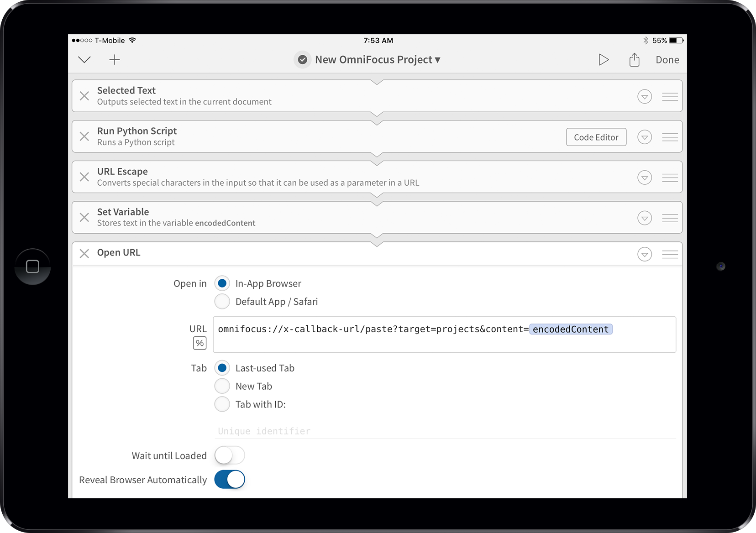756x533 pixels.
Task: Grab reorder handle of Set Variable action
Action: pyautogui.click(x=670, y=218)
